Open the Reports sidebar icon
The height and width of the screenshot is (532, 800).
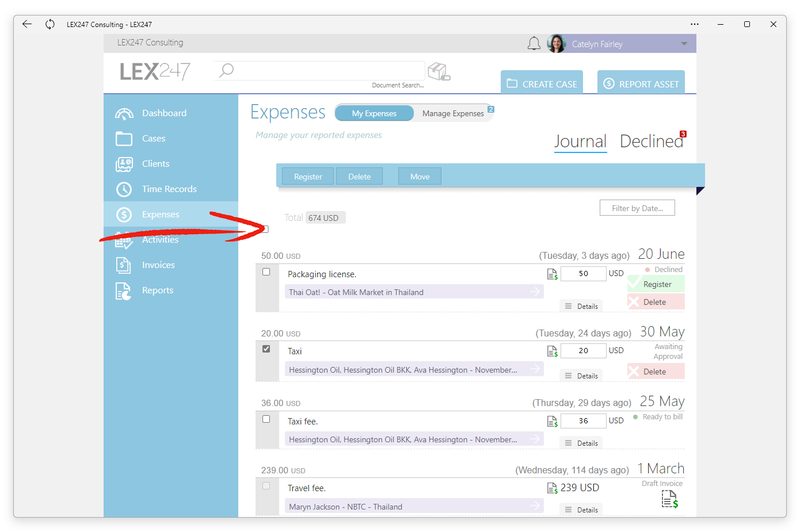coord(123,291)
